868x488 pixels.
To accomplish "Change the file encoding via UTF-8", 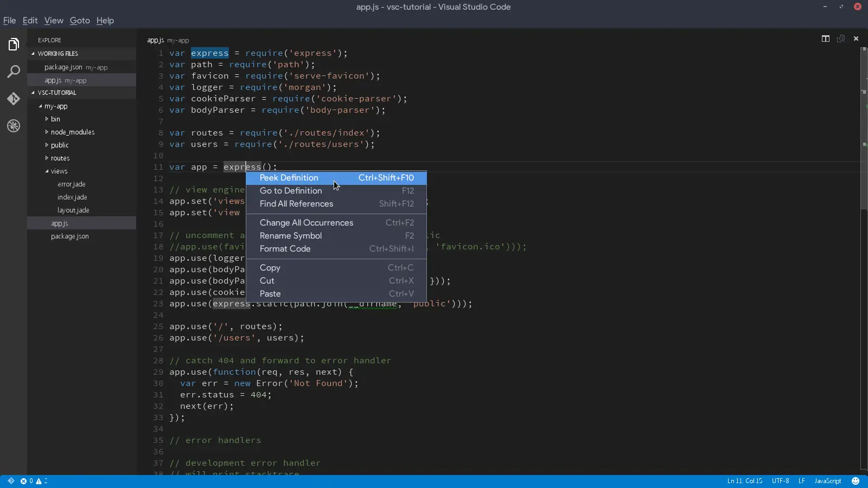I will pyautogui.click(x=781, y=481).
